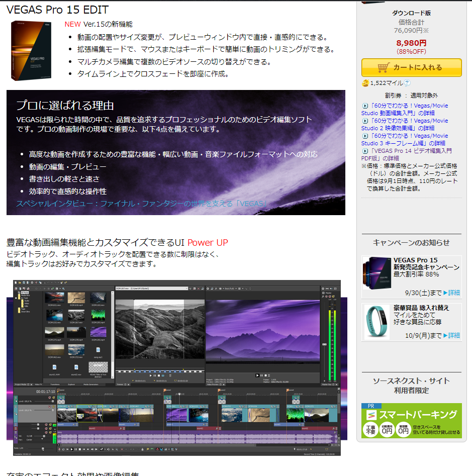Click the ダウンロード版 label
The image size is (472, 476).
pyautogui.click(x=411, y=13)
